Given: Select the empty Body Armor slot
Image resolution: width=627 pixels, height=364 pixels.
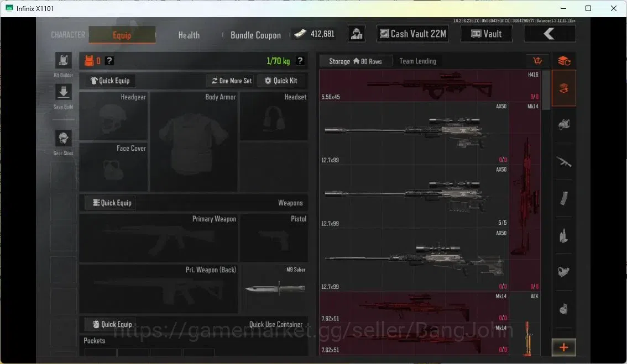Looking at the screenshot, I should [194, 142].
